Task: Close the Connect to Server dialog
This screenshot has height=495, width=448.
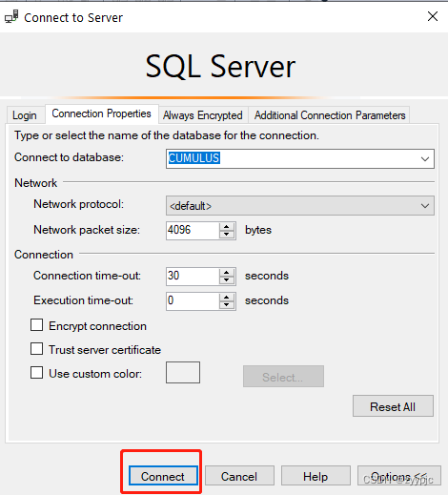Action: coord(433,16)
